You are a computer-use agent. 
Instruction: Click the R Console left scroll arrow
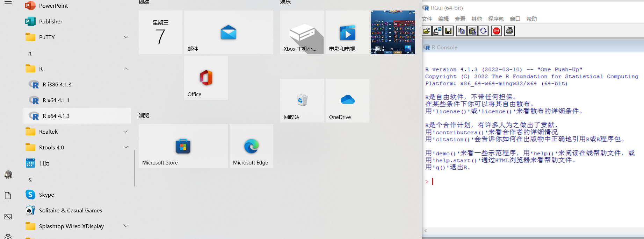(426, 231)
